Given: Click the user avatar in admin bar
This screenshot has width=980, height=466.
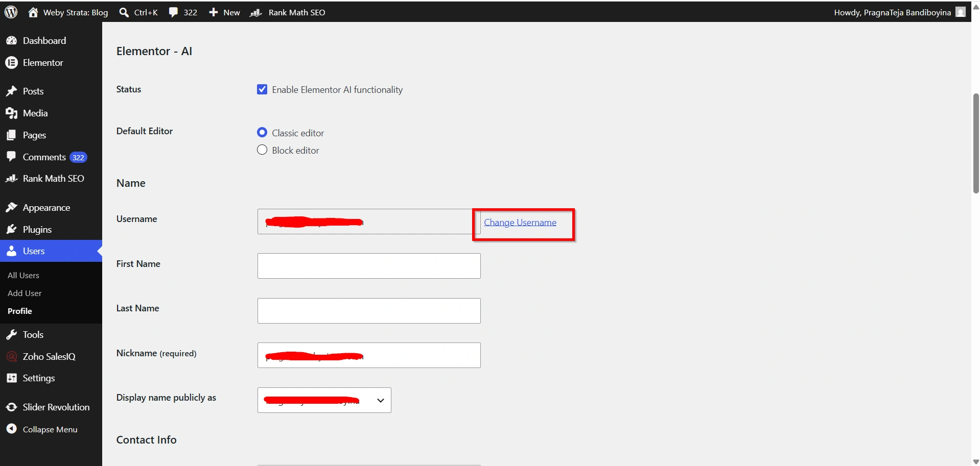Looking at the screenshot, I should pyautogui.click(x=961, y=12).
